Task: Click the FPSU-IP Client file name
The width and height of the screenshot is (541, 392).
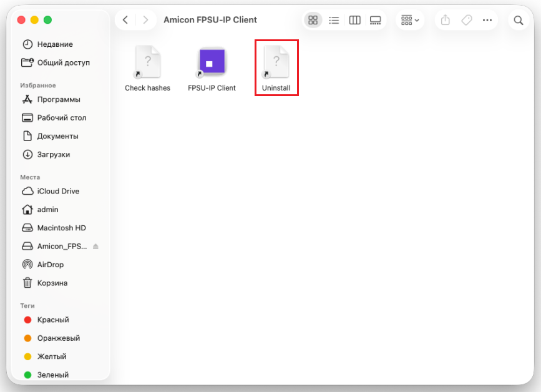Action: [x=212, y=88]
